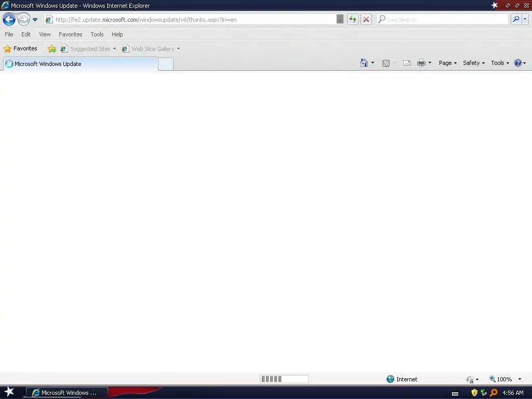Open the Favorites center star button
This screenshot has height=399, width=532.
tap(20, 48)
